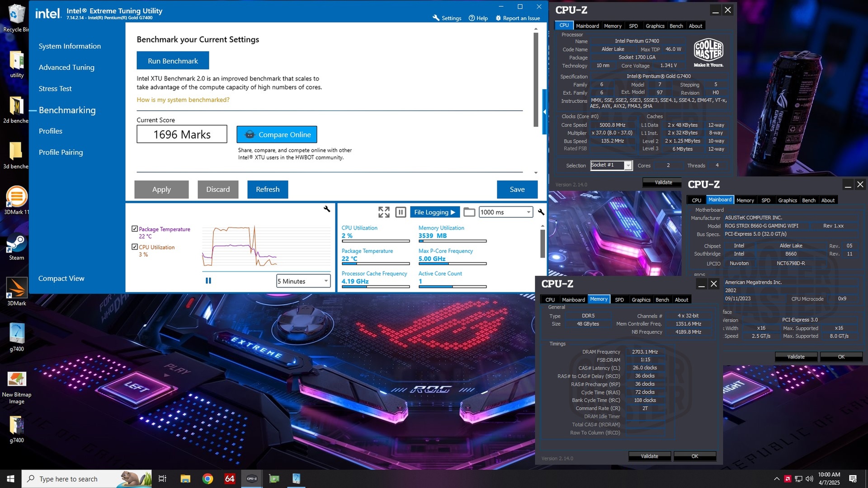The width and height of the screenshot is (868, 488).
Task: Launch the 3DMark desktop shortcut
Action: [x=17, y=292]
